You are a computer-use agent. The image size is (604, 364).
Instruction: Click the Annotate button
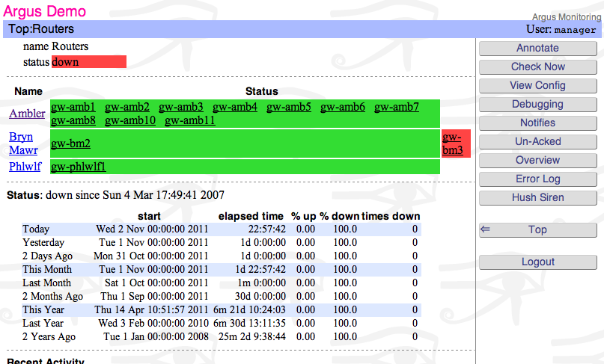click(537, 48)
